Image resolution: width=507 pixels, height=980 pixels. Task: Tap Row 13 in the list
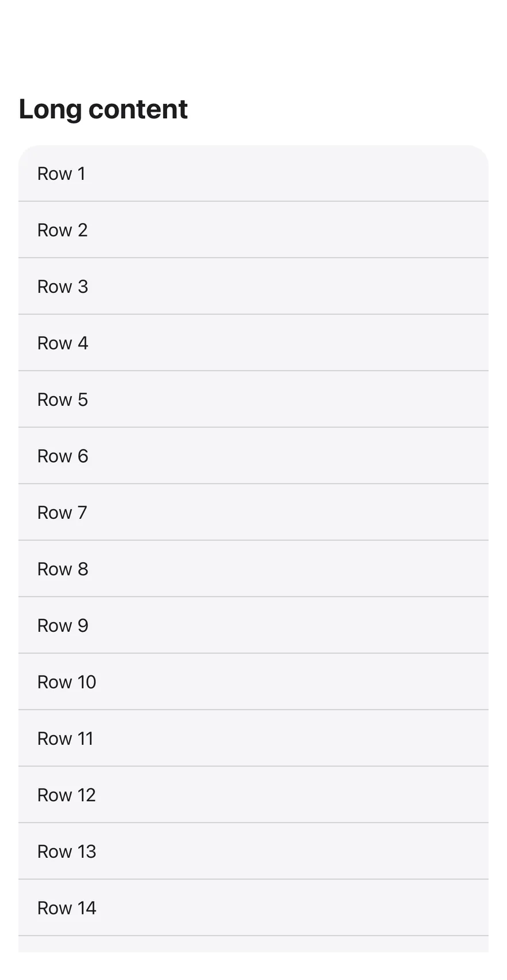click(x=253, y=851)
